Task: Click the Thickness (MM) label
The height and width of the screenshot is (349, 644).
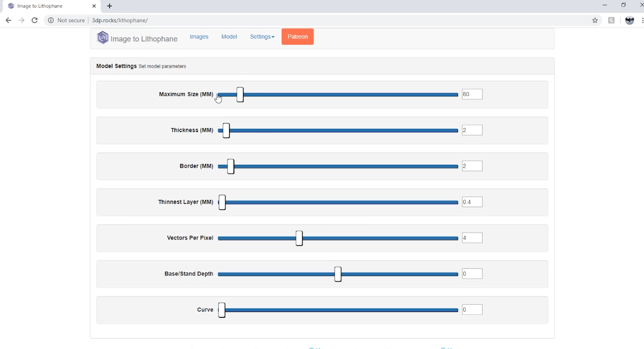Action: [192, 130]
